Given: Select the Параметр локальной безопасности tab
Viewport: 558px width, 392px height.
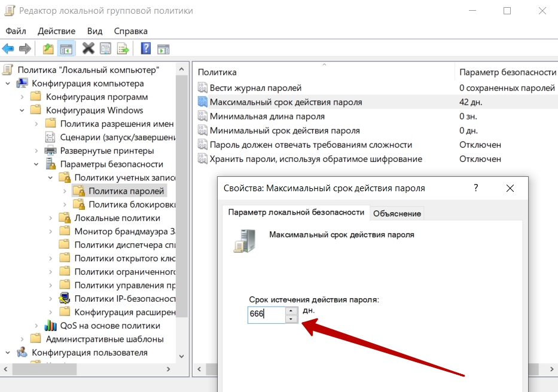Looking at the screenshot, I should click(x=296, y=212).
